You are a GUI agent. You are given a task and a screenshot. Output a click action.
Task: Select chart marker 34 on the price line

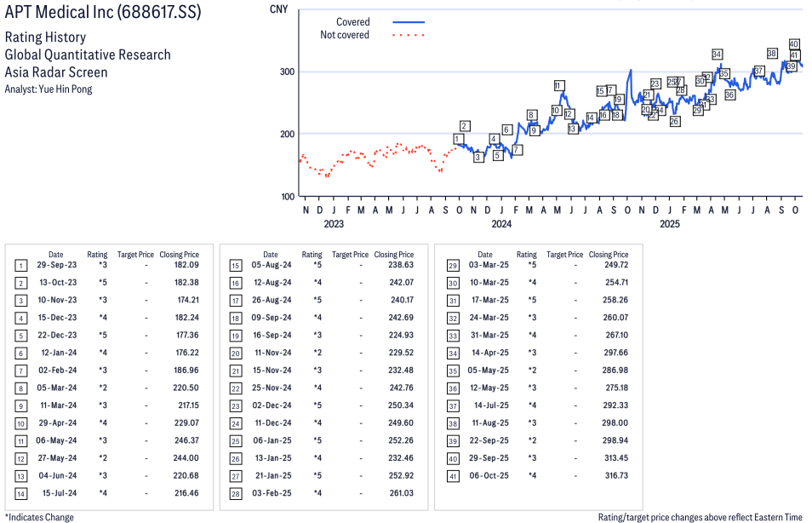(x=718, y=55)
